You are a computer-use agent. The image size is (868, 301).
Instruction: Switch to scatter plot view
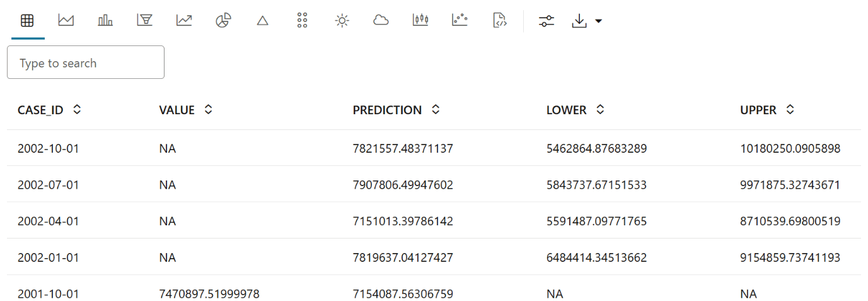pos(460,21)
